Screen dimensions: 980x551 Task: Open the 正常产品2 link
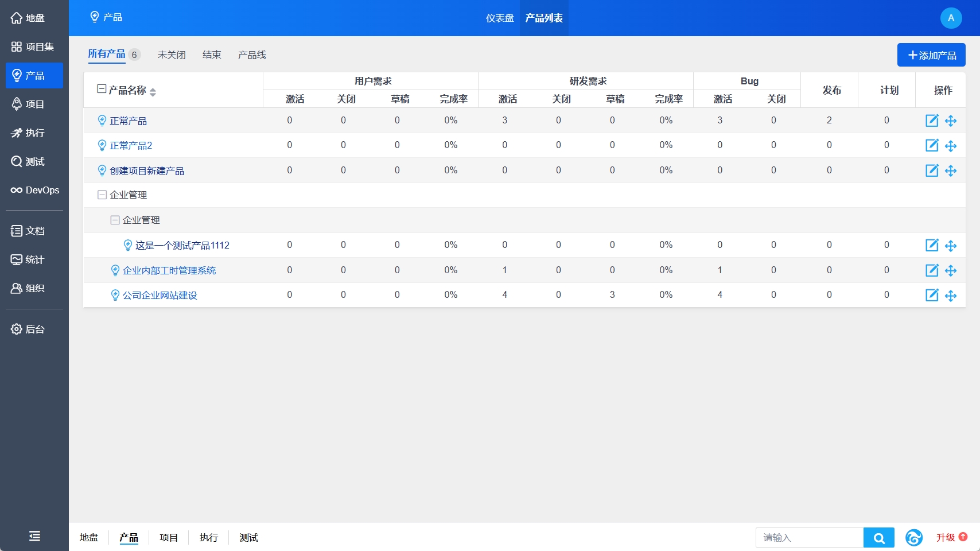tap(131, 146)
